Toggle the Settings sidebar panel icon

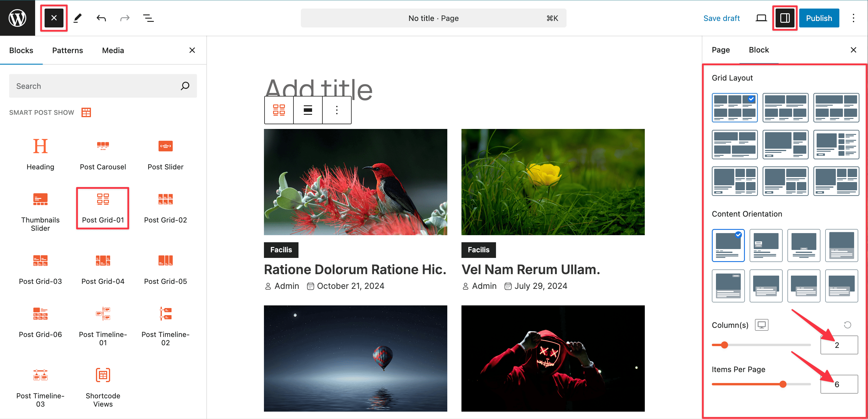[785, 18]
